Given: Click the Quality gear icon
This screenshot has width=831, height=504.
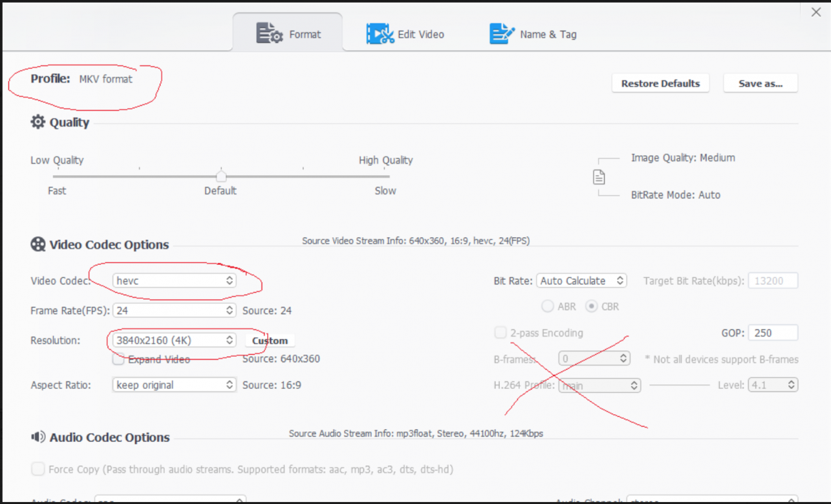Looking at the screenshot, I should click(38, 122).
